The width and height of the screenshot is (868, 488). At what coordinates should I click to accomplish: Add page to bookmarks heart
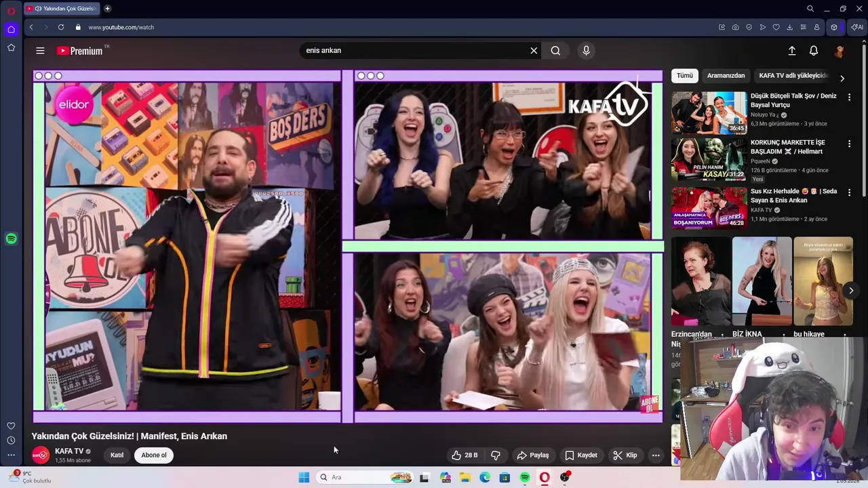[x=776, y=27]
